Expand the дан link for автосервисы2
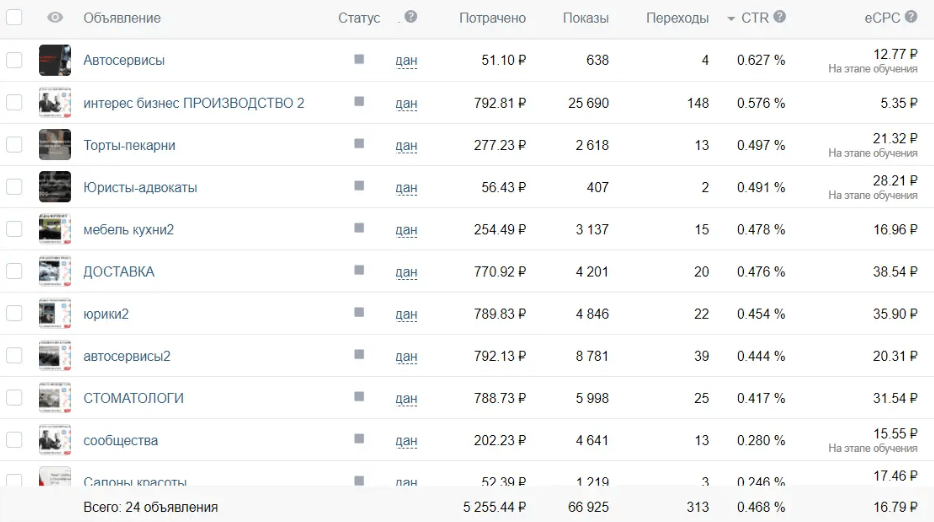The width and height of the screenshot is (934, 522). click(x=406, y=357)
